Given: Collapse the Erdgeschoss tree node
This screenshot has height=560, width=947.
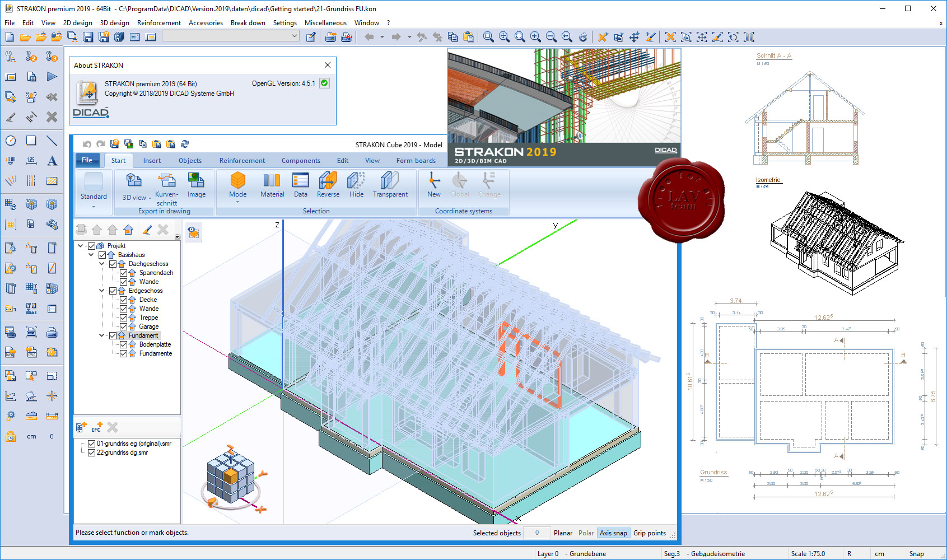Looking at the screenshot, I should (102, 291).
